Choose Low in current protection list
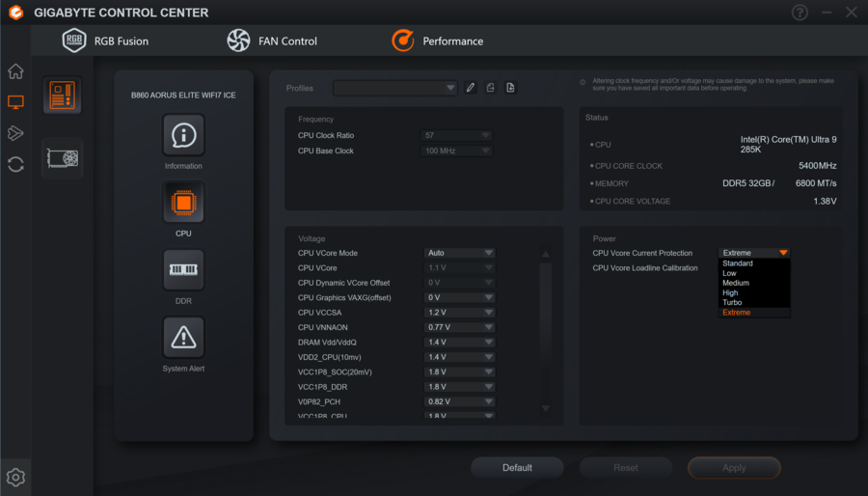This screenshot has height=496, width=868. tap(754, 273)
